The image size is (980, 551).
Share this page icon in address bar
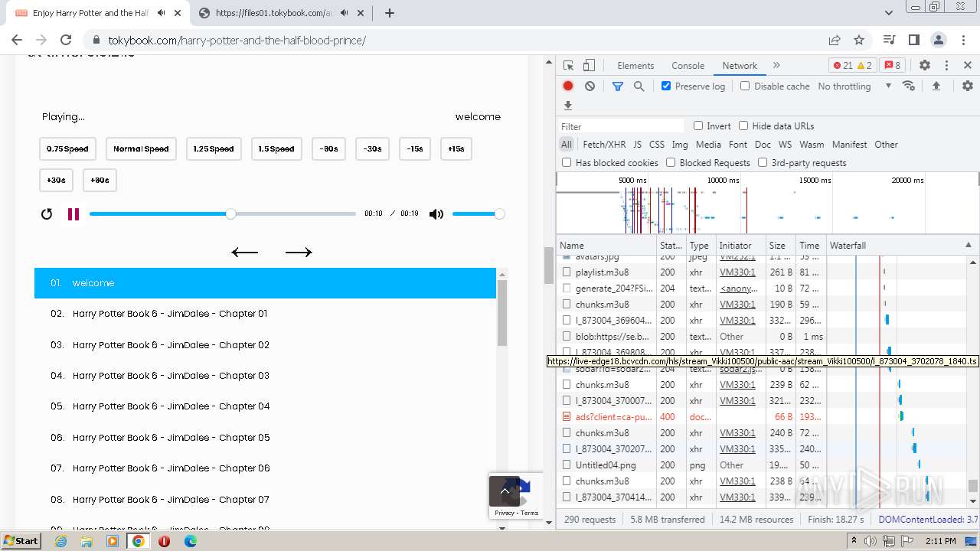tap(835, 40)
